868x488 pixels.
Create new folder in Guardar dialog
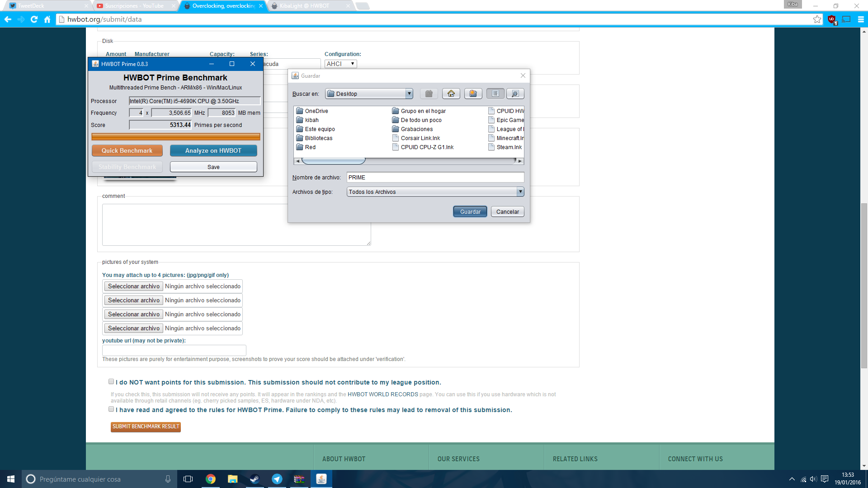473,94
